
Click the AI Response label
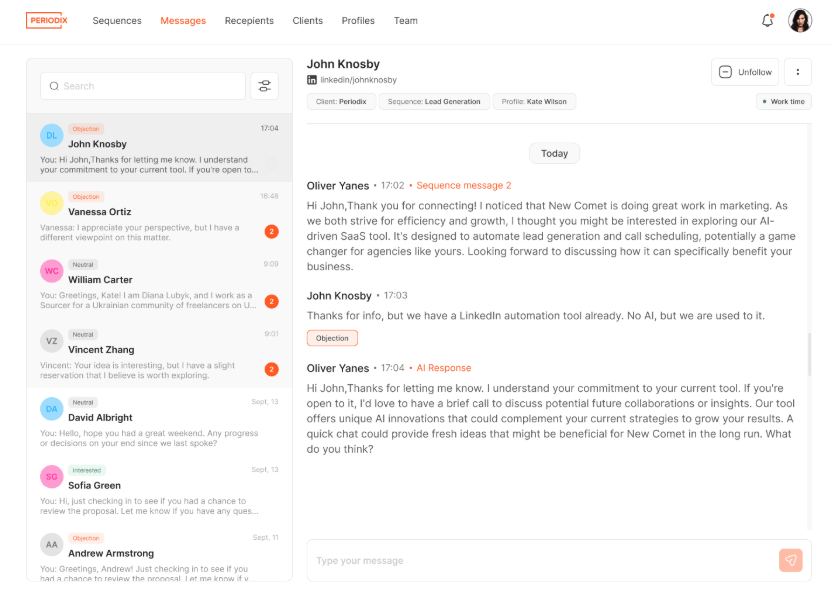click(x=444, y=368)
